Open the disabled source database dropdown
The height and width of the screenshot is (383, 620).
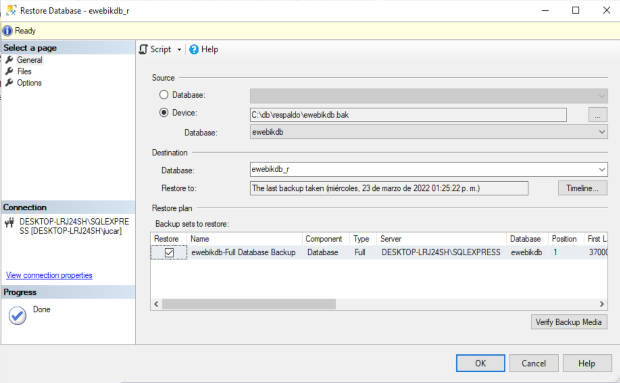429,95
